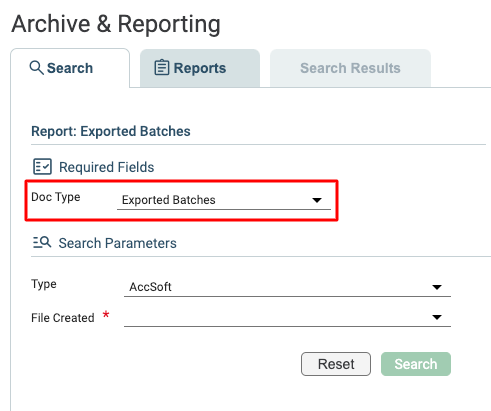The width and height of the screenshot is (491, 411).
Task: Click the Required Fields section heading
Action: pyautogui.click(x=107, y=167)
